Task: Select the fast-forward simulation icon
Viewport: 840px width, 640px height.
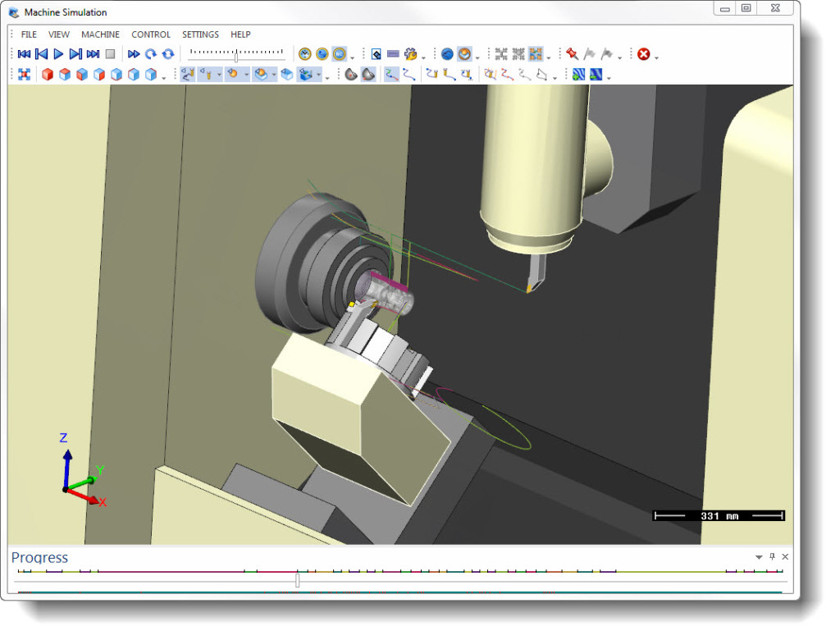Action: pos(133,54)
